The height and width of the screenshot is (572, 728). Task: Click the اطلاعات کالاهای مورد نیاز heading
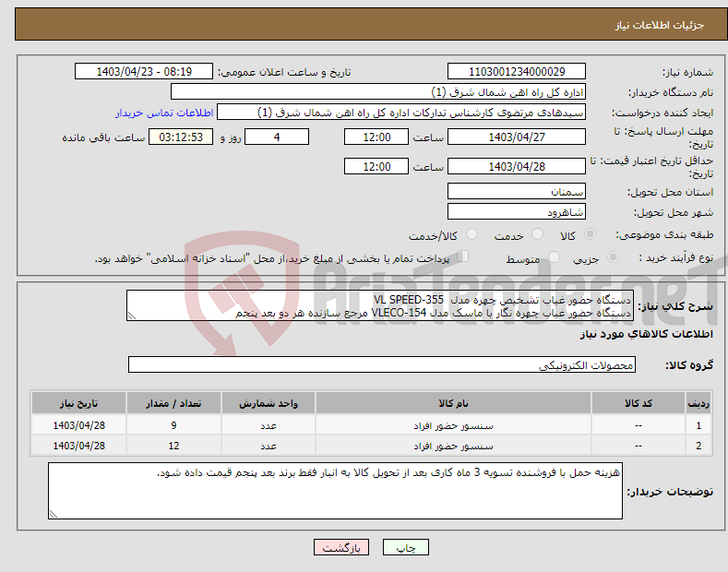pyautogui.click(x=646, y=334)
